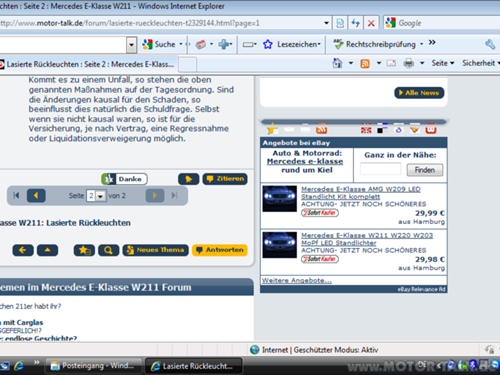Jump to first page in pager

click(x=16, y=195)
